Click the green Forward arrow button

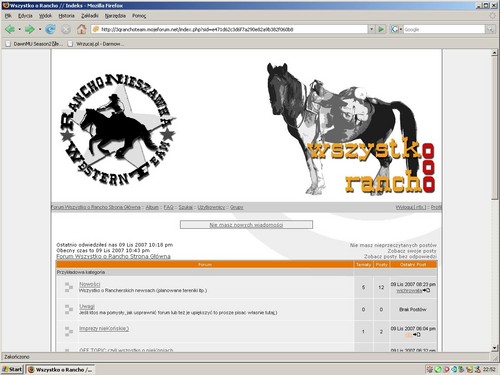30,29
